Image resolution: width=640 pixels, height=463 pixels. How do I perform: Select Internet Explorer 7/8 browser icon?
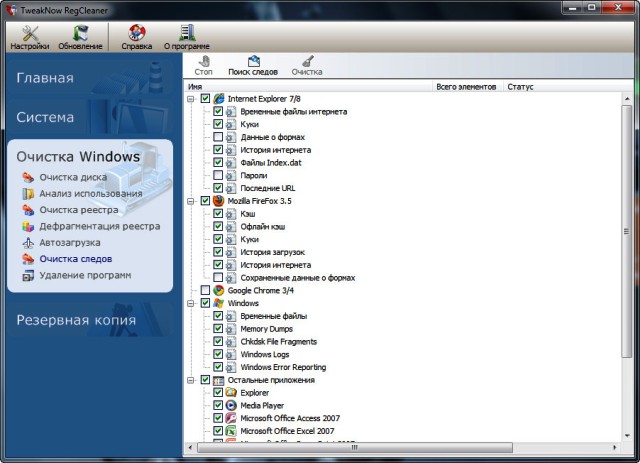tap(219, 98)
